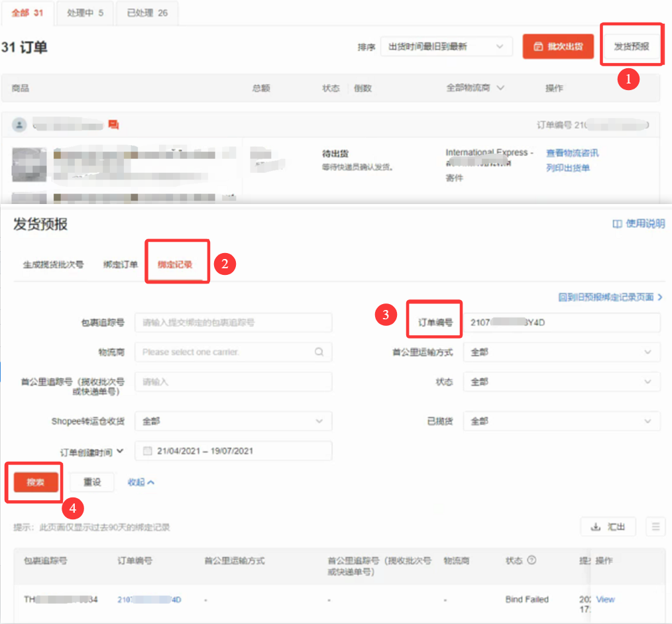672x624 pixels.
Task: Collapse the filters with 收起
Action: pyautogui.click(x=140, y=482)
